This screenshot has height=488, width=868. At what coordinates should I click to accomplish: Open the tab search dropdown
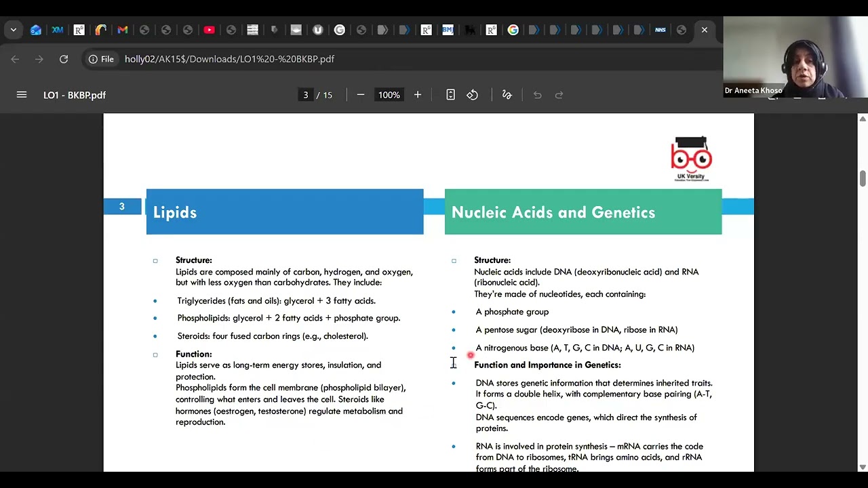pos(14,30)
